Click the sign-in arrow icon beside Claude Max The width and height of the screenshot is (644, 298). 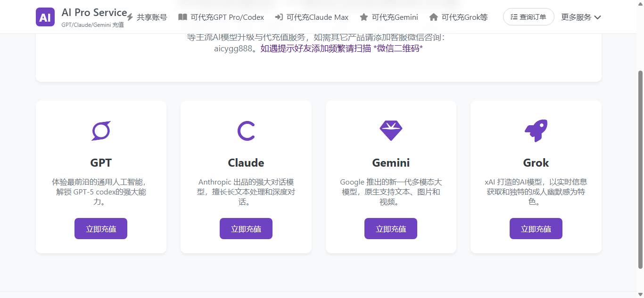tap(279, 17)
